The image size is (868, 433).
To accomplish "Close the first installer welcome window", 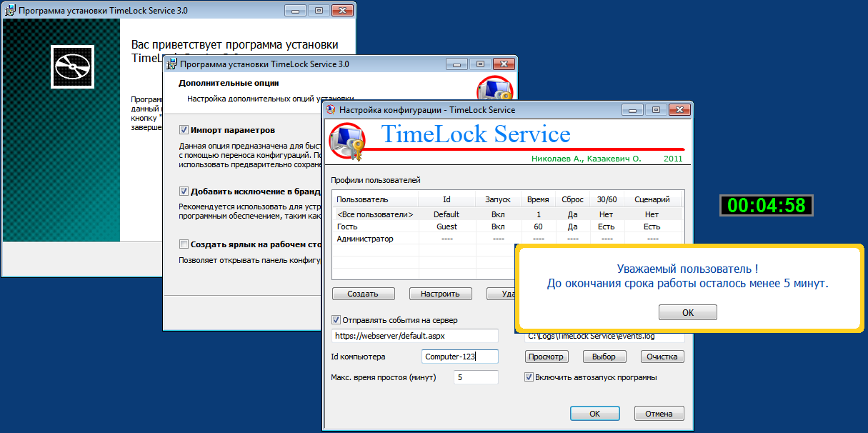I will click(x=341, y=11).
